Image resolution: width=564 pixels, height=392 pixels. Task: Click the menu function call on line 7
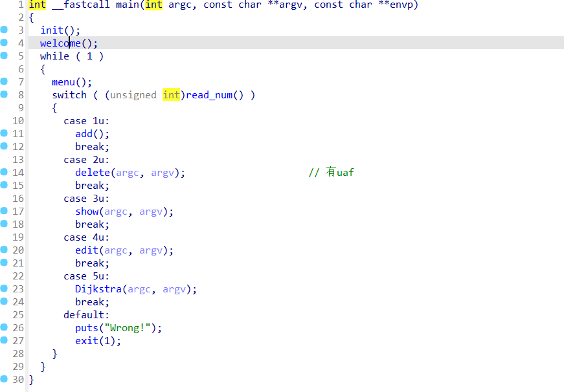click(63, 82)
